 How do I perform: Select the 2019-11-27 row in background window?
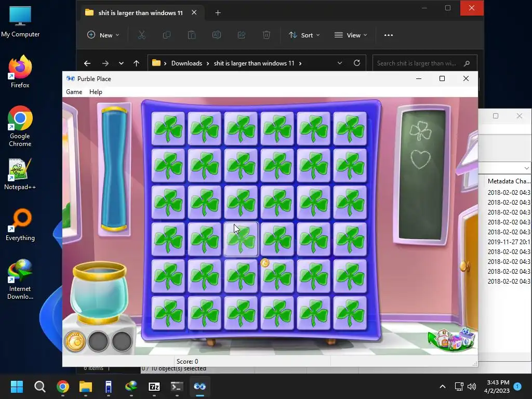[509, 242]
